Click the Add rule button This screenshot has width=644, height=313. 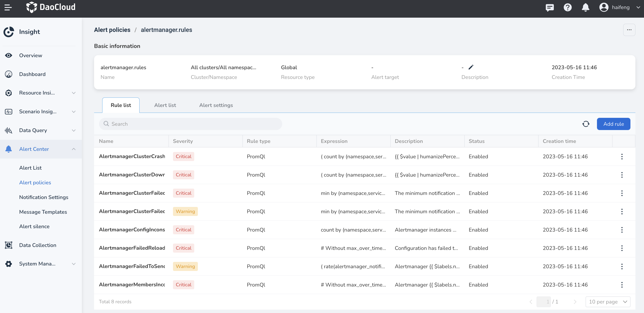tap(613, 124)
